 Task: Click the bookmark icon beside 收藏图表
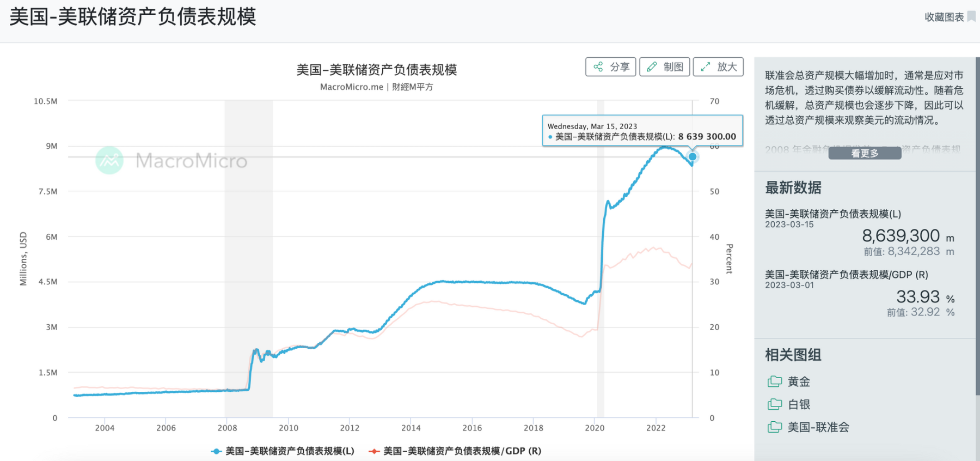click(x=971, y=17)
